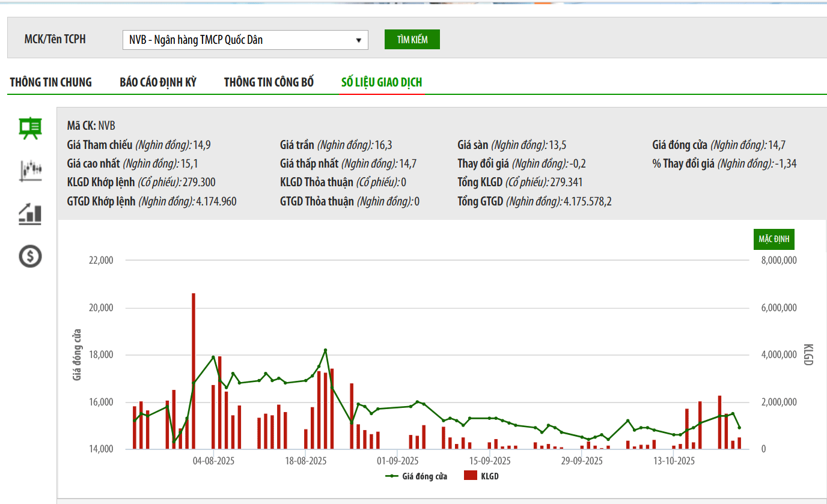The image size is (827, 504).
Task: Click the MẶC ĐỊNH reset button
Action: click(774, 239)
